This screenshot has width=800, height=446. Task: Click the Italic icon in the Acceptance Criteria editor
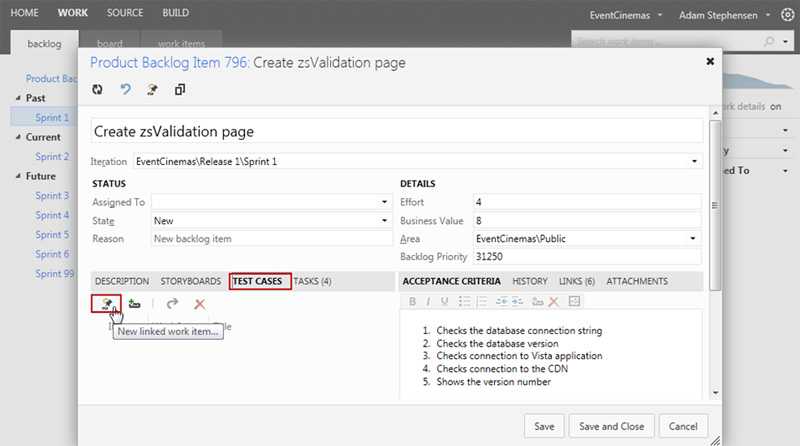tap(430, 302)
